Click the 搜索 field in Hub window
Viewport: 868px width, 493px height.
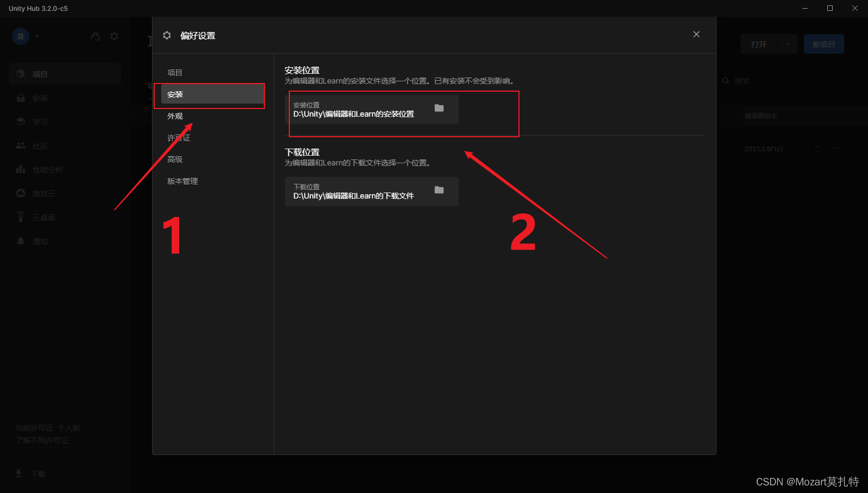784,81
